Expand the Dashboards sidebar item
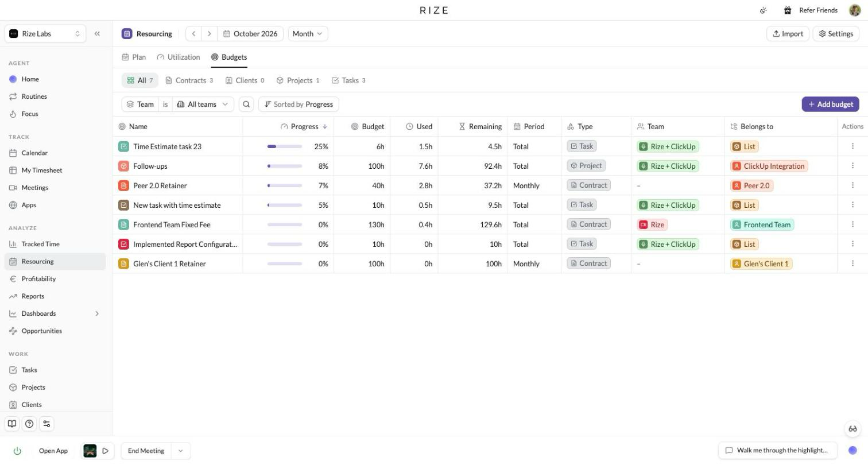This screenshot has width=868, height=465. 97,313
